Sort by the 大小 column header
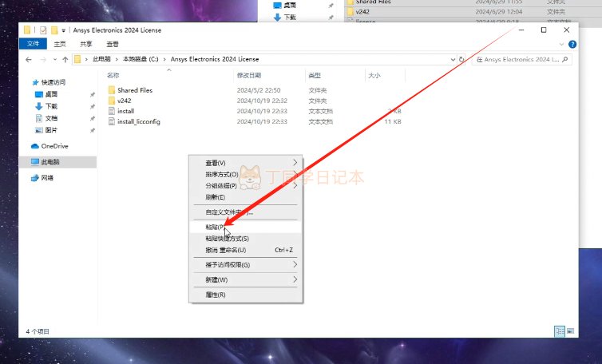Screen dimensions: 602x364 point(374,75)
